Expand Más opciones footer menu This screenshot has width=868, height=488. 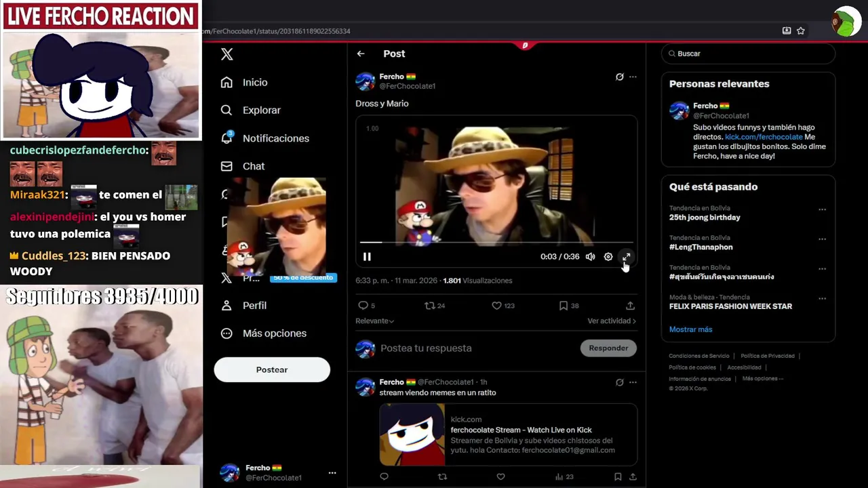click(763, 379)
